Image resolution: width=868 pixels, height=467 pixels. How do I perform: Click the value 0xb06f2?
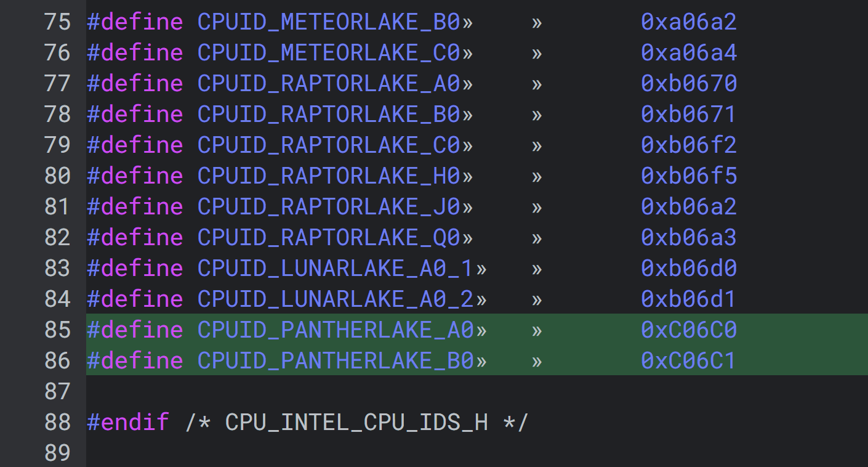[688, 145]
